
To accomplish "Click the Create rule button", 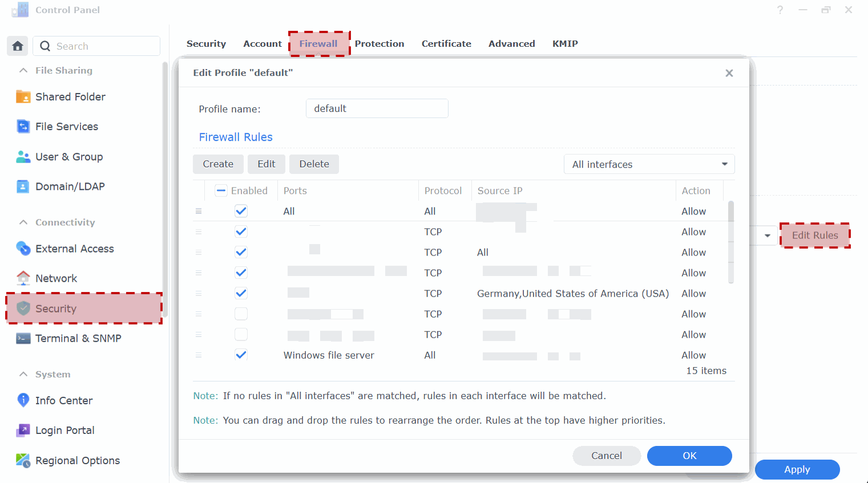I will (x=218, y=164).
